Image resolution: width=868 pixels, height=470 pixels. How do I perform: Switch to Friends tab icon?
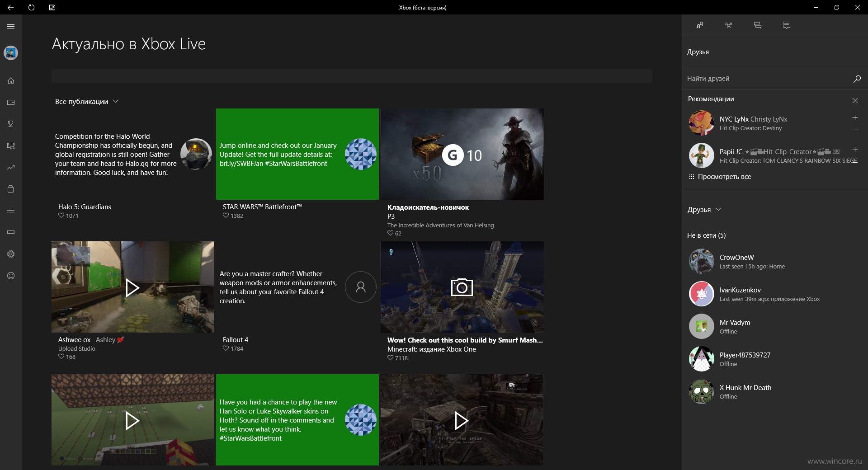click(700, 25)
